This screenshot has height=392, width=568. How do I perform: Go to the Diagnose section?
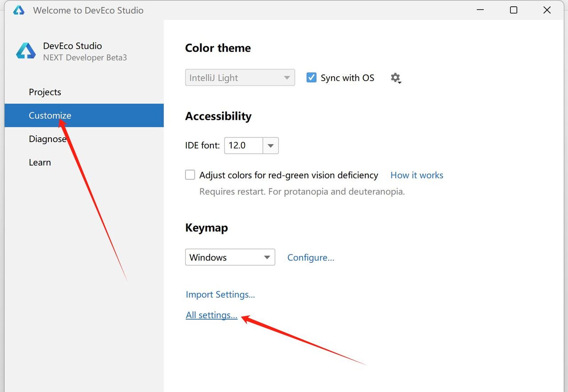(x=47, y=139)
